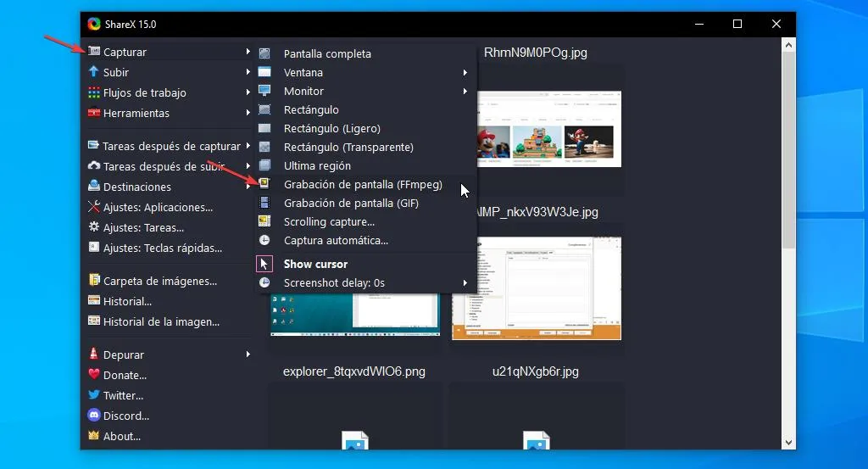Expand the Monitor submenu arrow
The height and width of the screenshot is (469, 868).
coord(465,91)
